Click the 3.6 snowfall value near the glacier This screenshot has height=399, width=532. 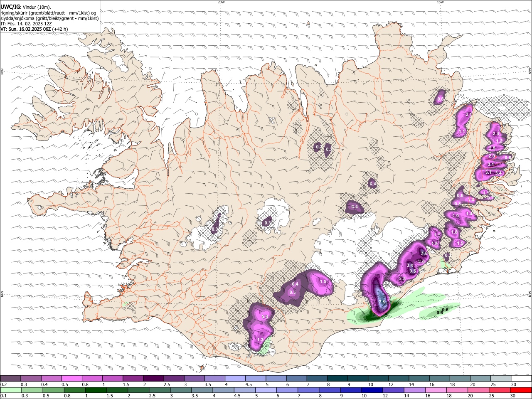pos(424,253)
